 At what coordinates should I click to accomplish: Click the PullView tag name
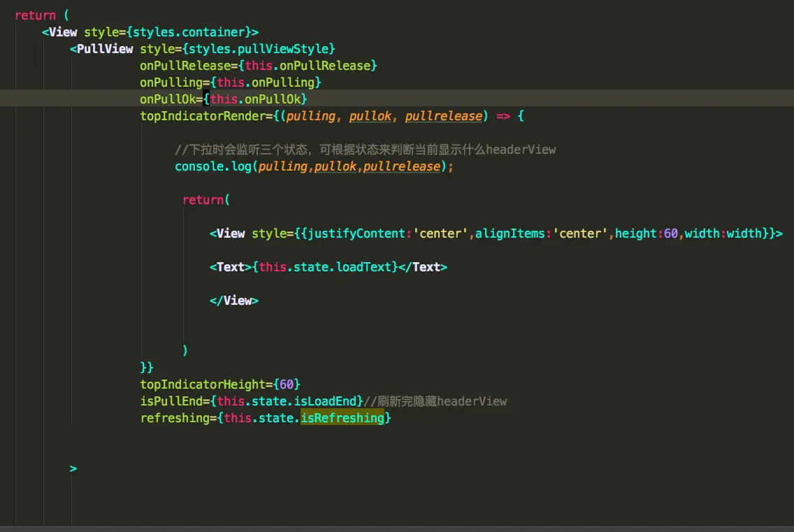105,49
